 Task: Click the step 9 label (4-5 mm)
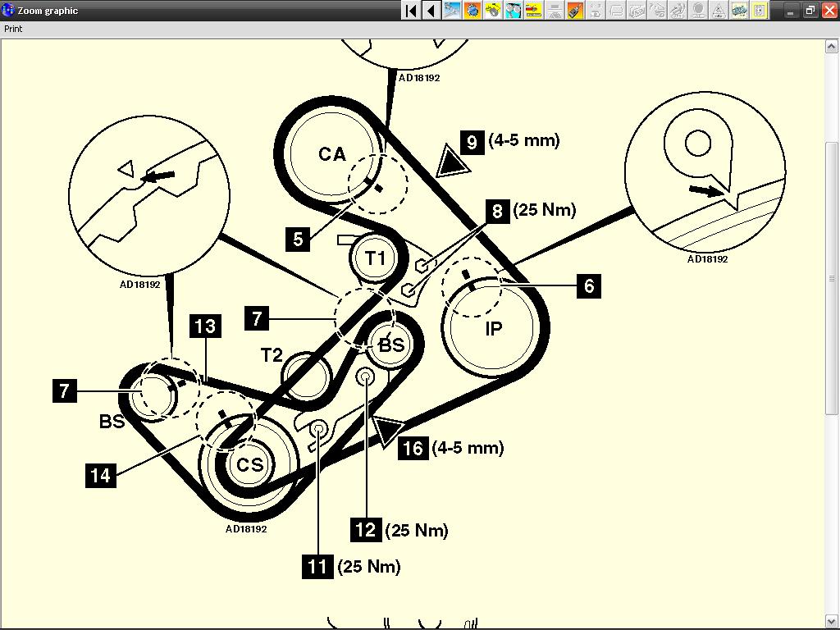(510, 141)
